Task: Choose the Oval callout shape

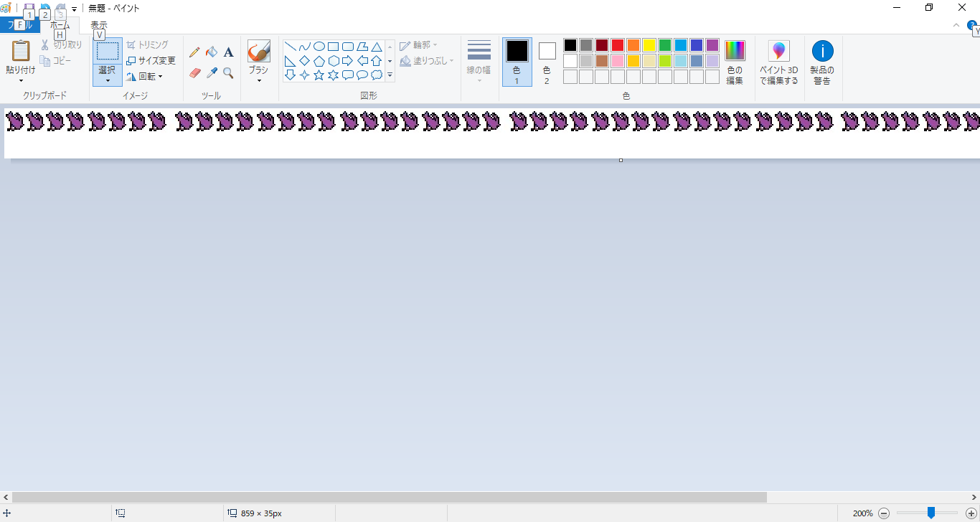Action: tap(362, 75)
